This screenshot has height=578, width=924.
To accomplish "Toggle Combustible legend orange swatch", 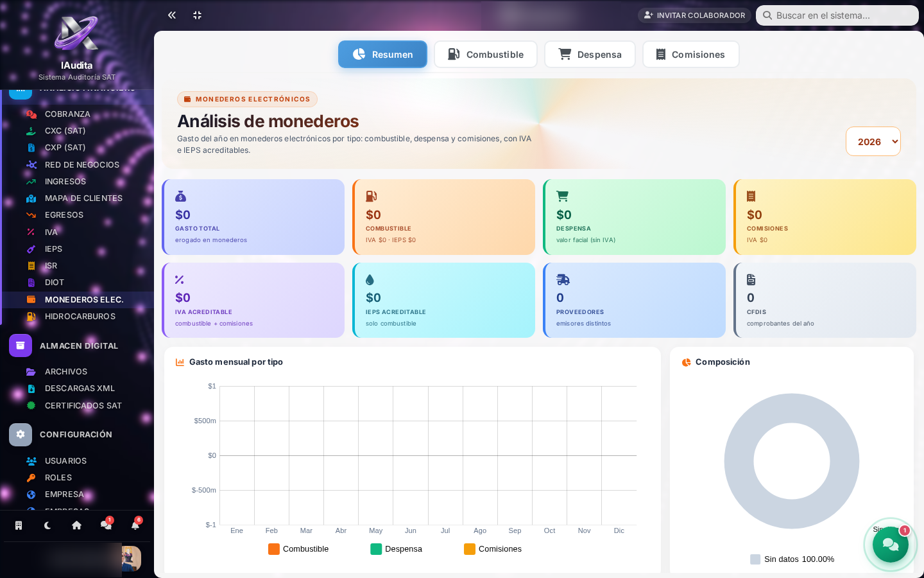I will (274, 549).
